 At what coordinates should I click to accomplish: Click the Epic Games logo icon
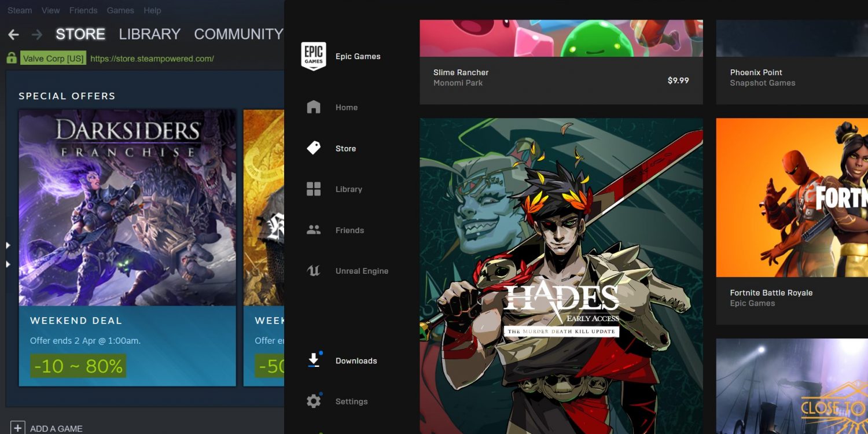click(314, 56)
